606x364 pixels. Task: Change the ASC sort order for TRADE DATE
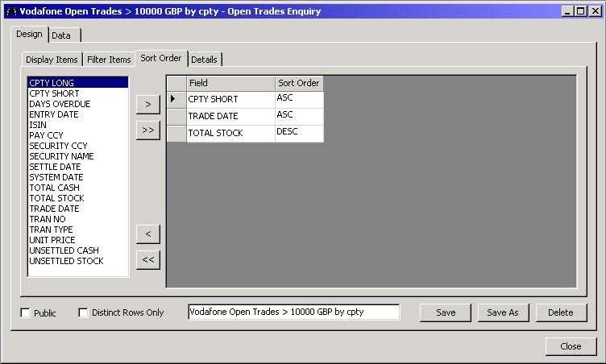[299, 116]
